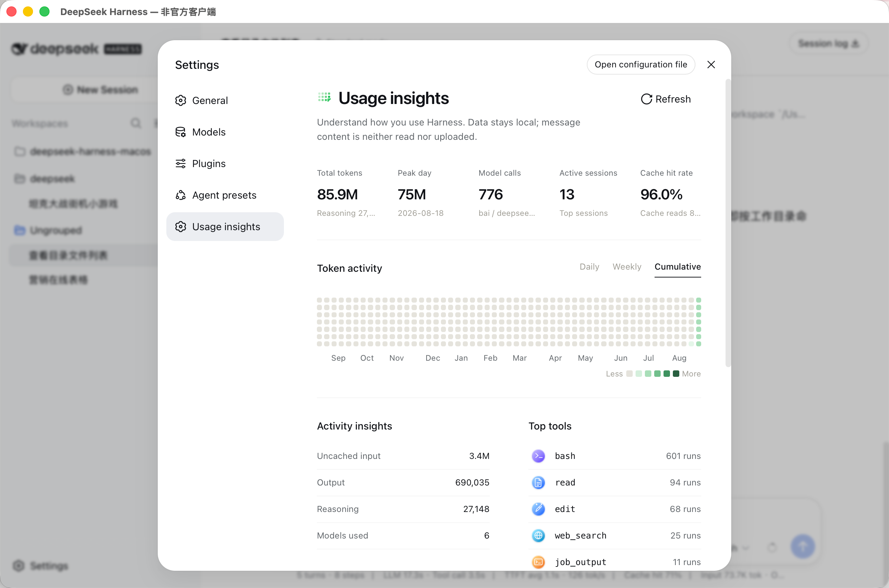The height and width of the screenshot is (588, 889).
Task: Click the read document icon
Action: click(538, 483)
